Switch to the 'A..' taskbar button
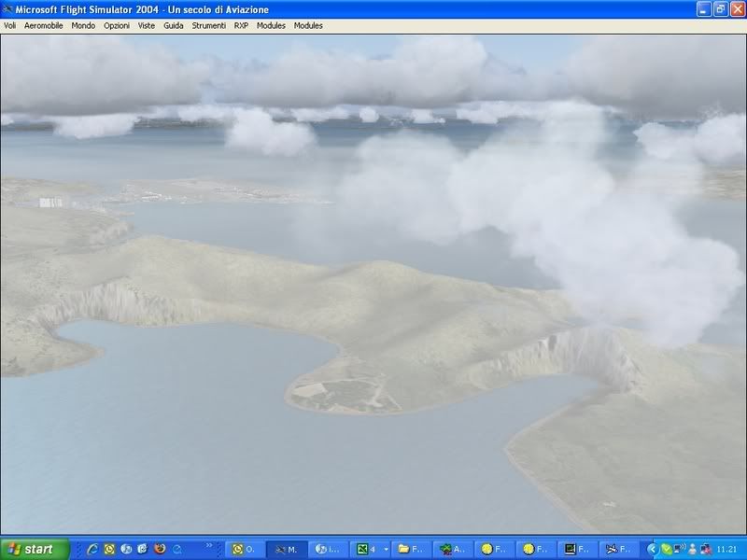 453,549
